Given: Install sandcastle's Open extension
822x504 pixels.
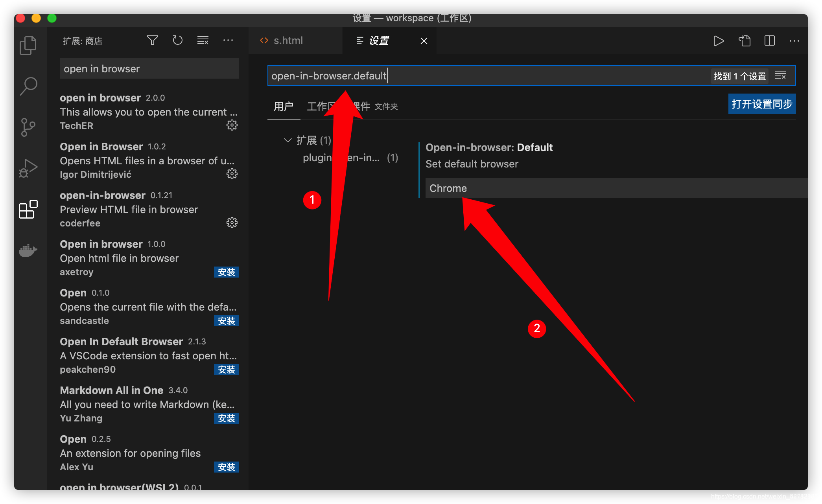Looking at the screenshot, I should (x=227, y=321).
